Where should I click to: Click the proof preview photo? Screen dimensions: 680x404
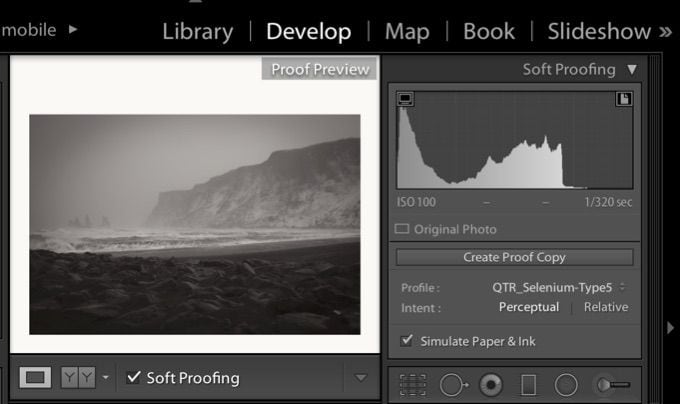194,223
